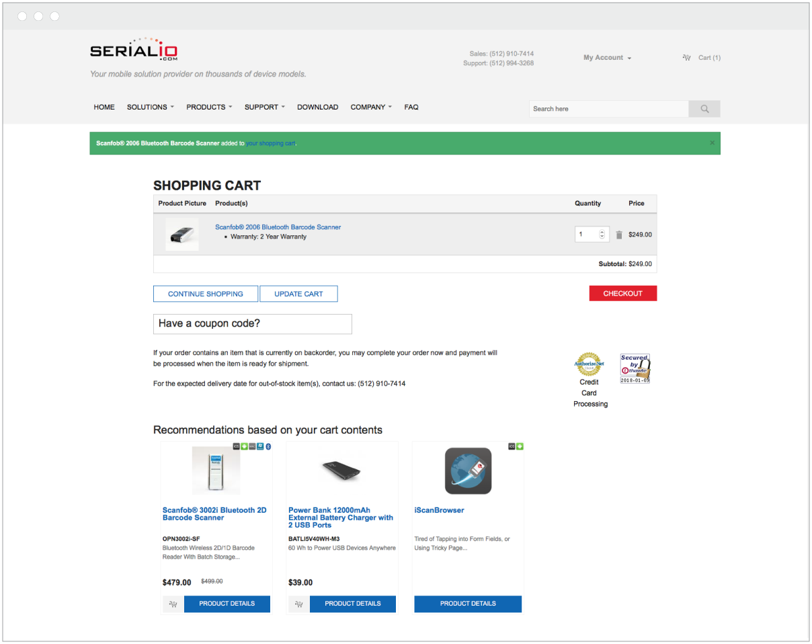The image size is (812, 644).
Task: Open Scanfob 3002i product image
Action: pos(216,470)
